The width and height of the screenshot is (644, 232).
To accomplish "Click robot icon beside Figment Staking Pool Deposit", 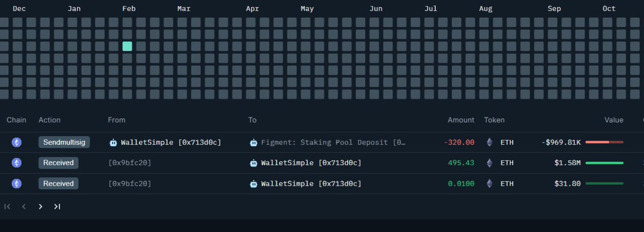I will 254,142.
